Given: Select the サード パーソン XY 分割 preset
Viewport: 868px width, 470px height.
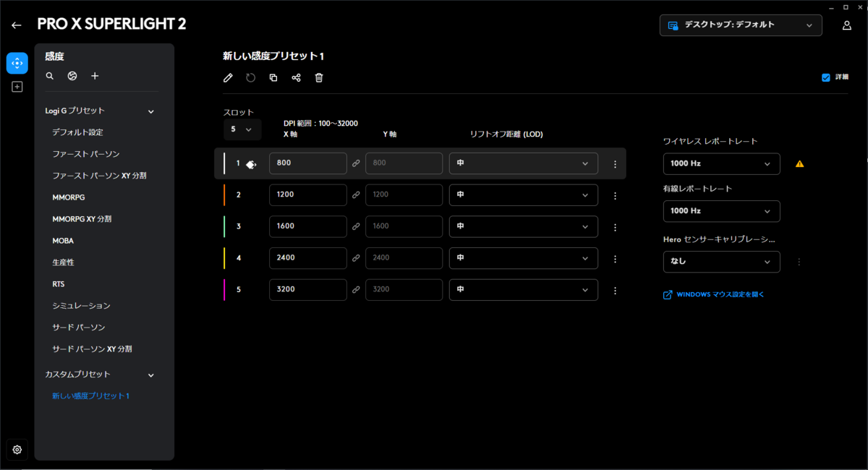Looking at the screenshot, I should [x=93, y=349].
